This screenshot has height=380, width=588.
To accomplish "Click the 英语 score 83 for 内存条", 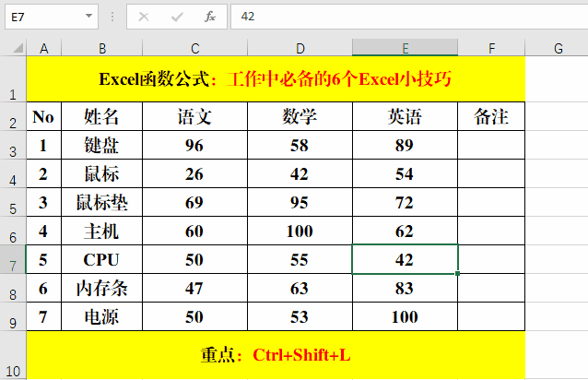I will [x=405, y=288].
